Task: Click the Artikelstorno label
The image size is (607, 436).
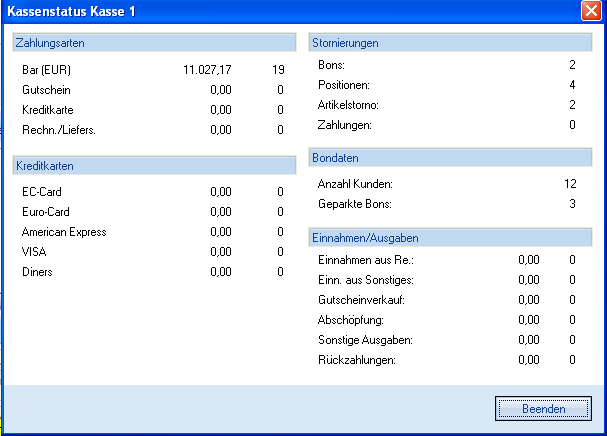Action: (348, 105)
